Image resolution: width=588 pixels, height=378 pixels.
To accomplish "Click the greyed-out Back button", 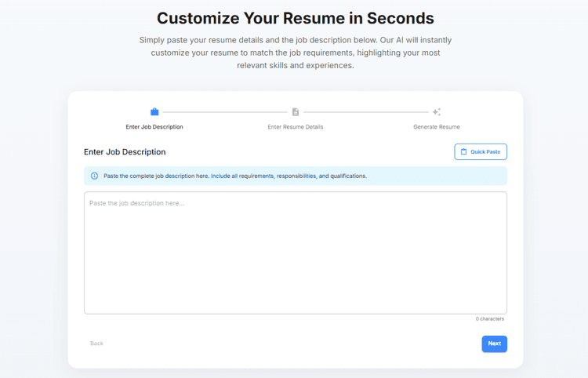I will pyautogui.click(x=96, y=343).
